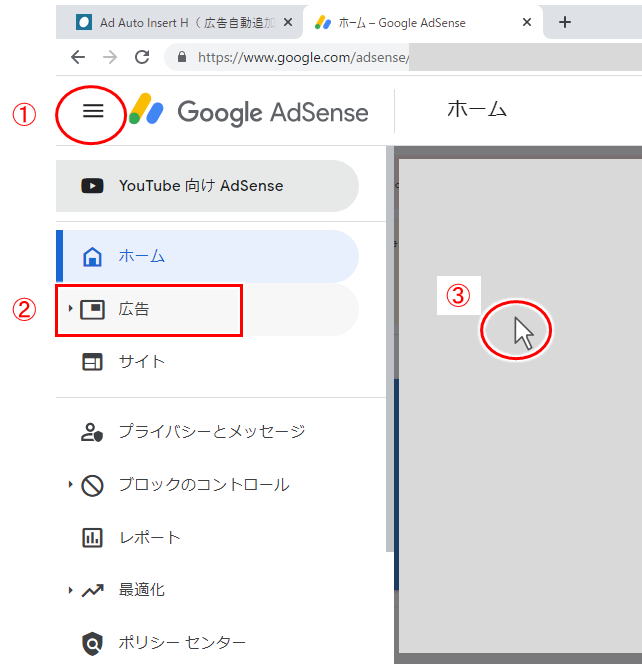Open a new browser tab
Image resolution: width=642 pixels, height=664 pixels.
pyautogui.click(x=565, y=22)
